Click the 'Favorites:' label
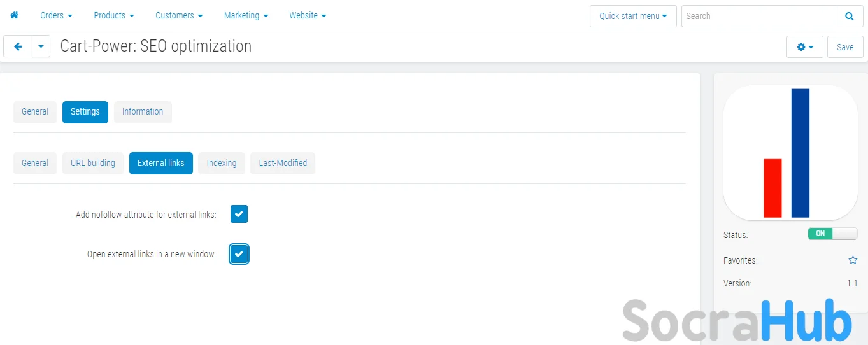 tap(741, 260)
